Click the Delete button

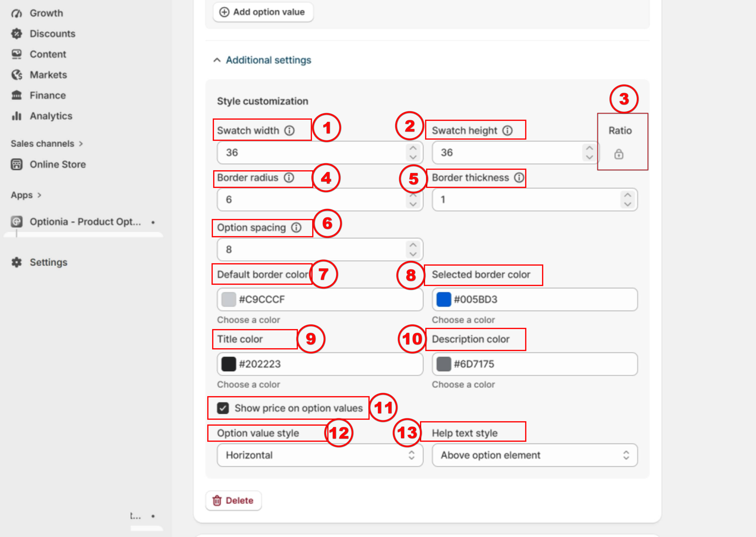click(234, 501)
